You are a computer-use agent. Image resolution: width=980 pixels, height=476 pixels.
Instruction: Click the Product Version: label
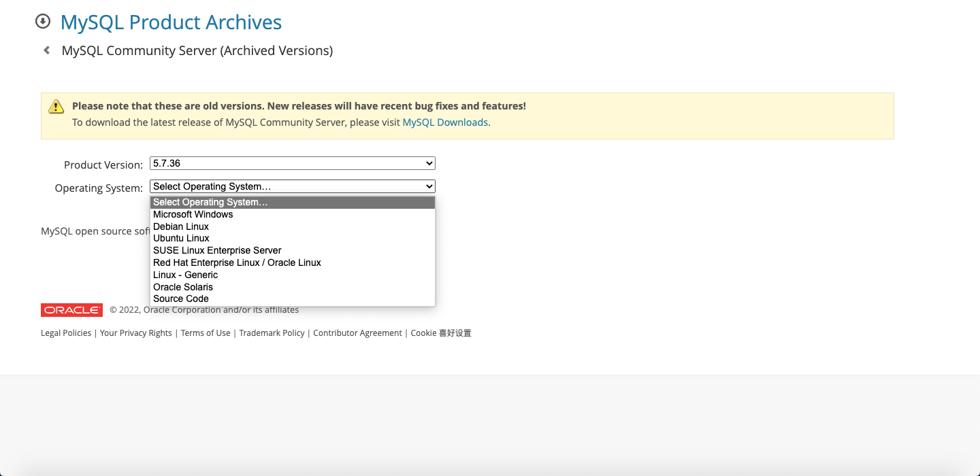pyautogui.click(x=103, y=165)
